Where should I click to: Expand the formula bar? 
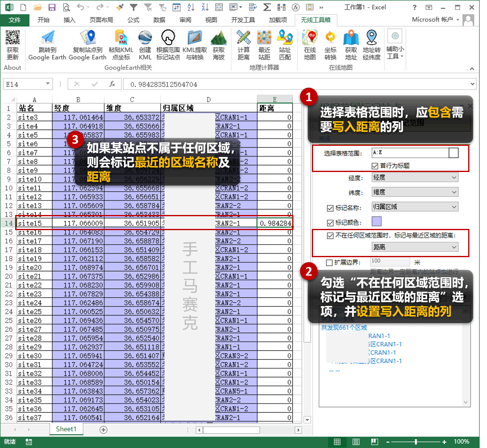point(472,84)
